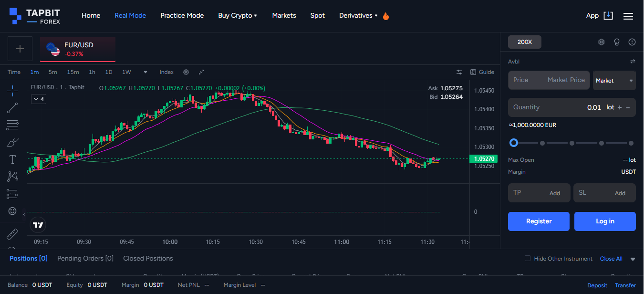Open the Buy Crypto dropdown
Screen dimensions: 644x294
(x=238, y=16)
